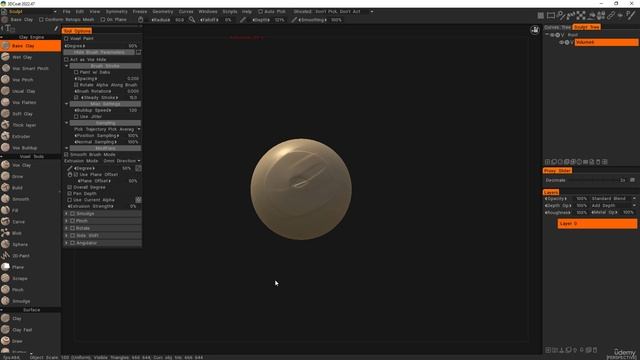Image resolution: width=640 pixels, height=360 pixels.
Task: Select the Volume4 sculpt tree item
Action: 606,42
